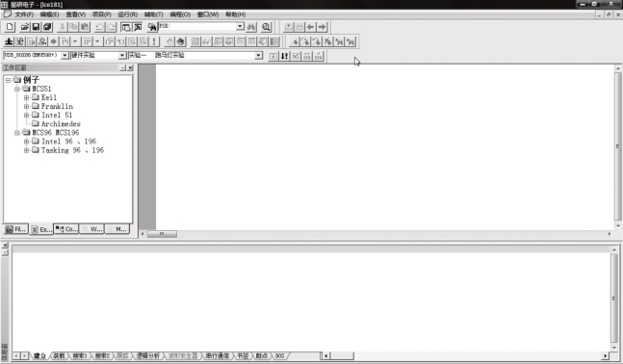Click the globe icon next to the hand
Screen dimensions: 623x364
pyautogui.click(x=181, y=41)
